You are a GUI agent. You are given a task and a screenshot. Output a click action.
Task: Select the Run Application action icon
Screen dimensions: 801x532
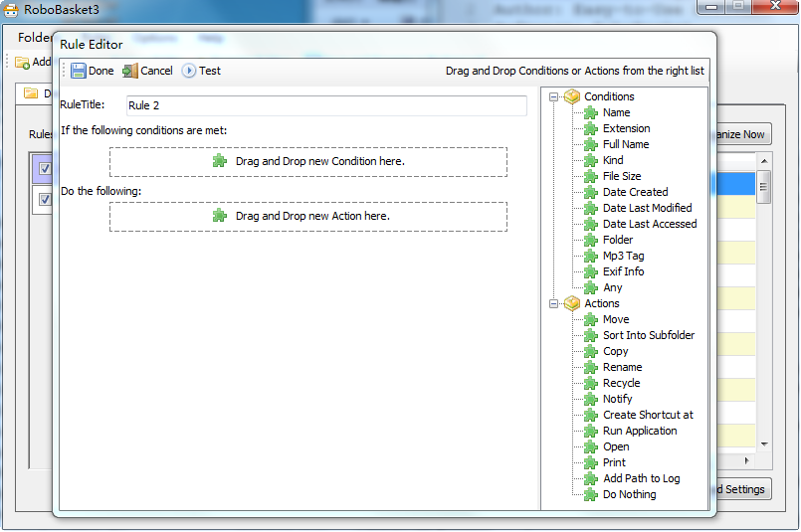click(x=591, y=431)
